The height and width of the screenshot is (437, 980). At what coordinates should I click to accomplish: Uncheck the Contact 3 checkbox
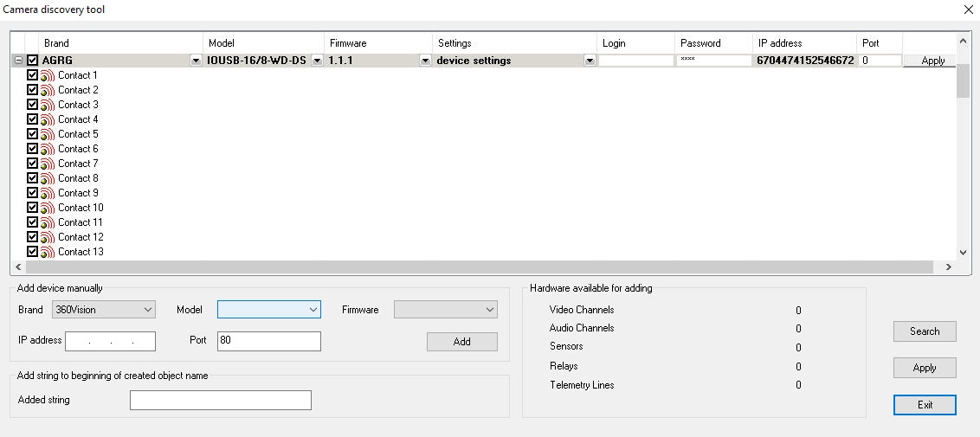(x=33, y=104)
